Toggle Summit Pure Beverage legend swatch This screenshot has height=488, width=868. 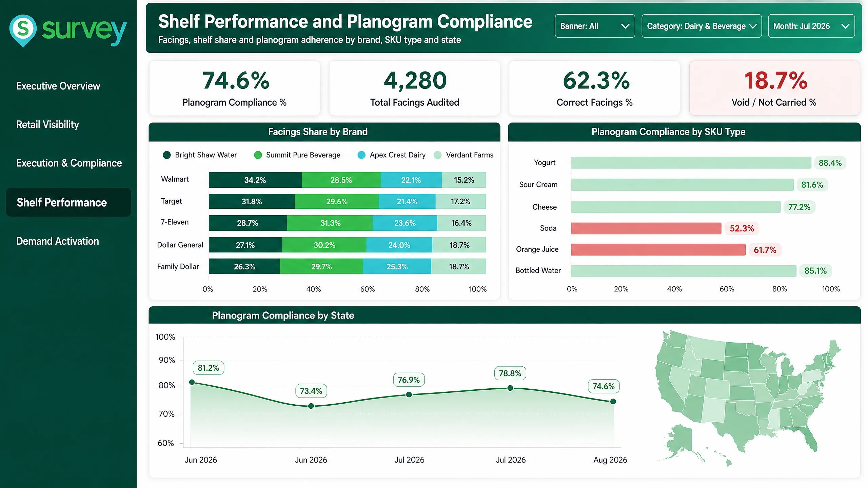pyautogui.click(x=258, y=155)
